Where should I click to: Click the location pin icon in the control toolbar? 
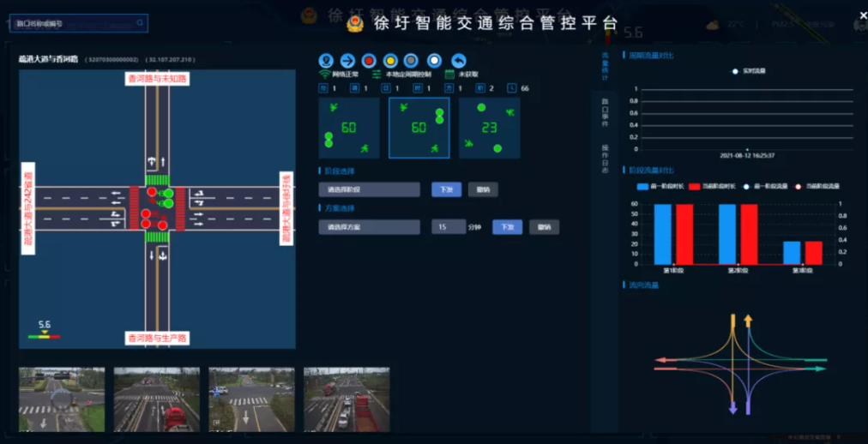[326, 60]
